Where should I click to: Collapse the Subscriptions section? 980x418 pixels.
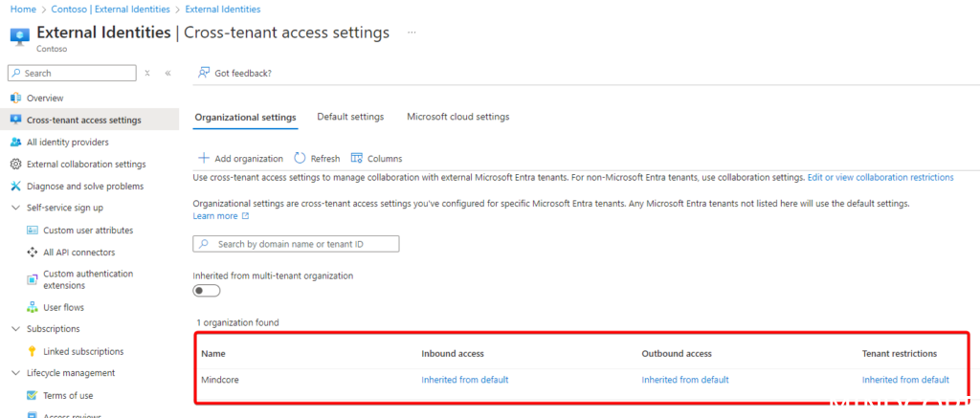point(15,329)
